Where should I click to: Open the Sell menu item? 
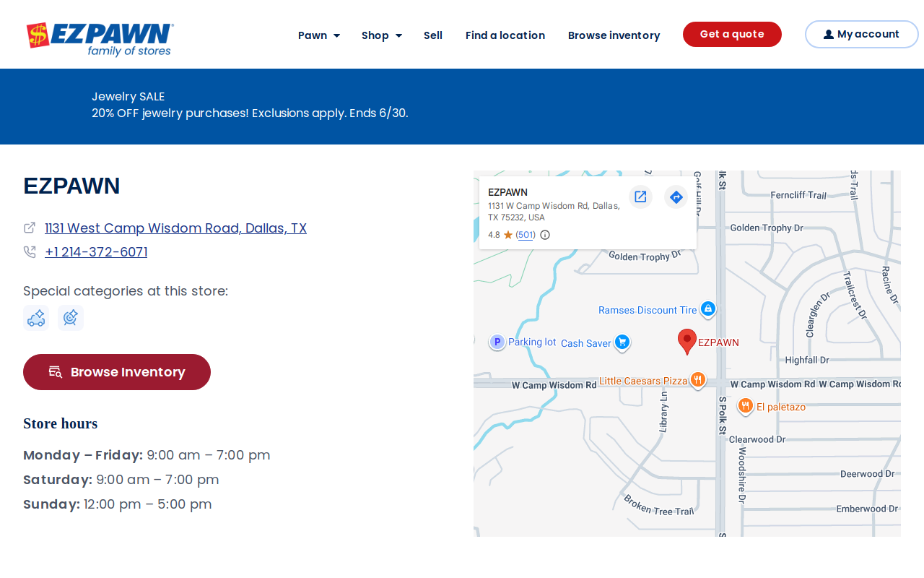pos(433,35)
